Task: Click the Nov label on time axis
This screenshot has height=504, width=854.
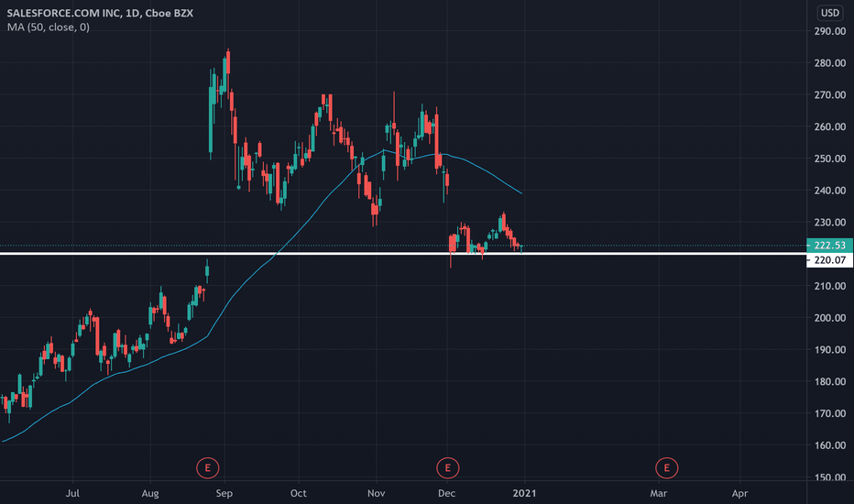Action: pyautogui.click(x=377, y=493)
